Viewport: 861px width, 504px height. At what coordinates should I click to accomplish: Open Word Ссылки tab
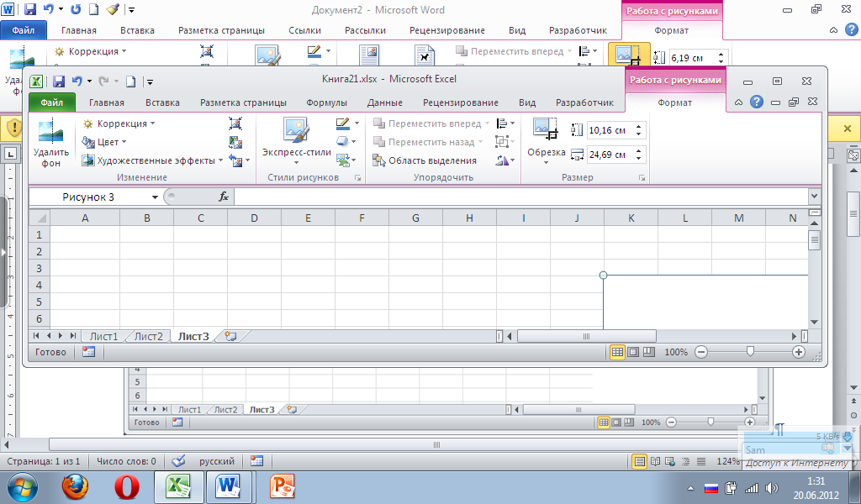click(x=304, y=30)
